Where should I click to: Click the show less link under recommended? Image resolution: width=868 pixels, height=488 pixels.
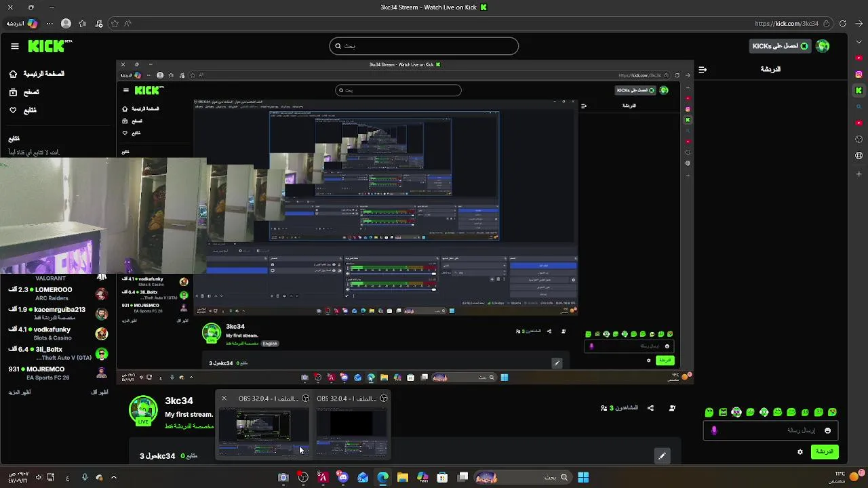pyautogui.click(x=100, y=392)
